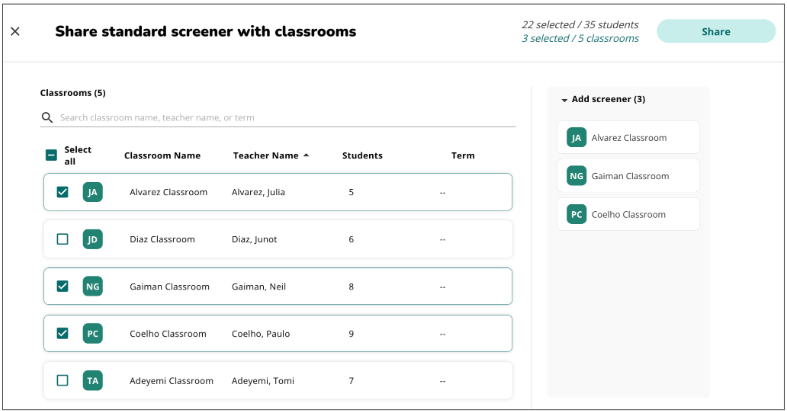Check the Adeyemi Classroom checkbox
The image size is (787, 411).
click(62, 381)
